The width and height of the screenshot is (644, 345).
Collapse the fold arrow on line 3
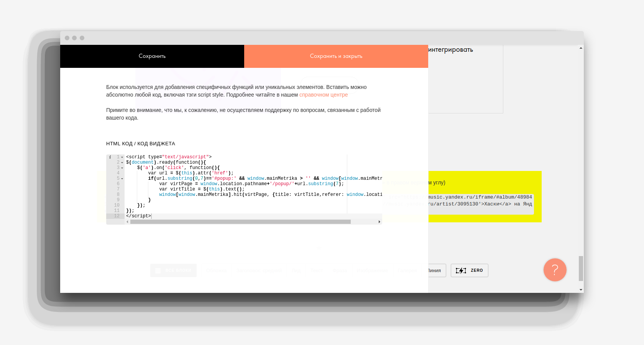(x=122, y=168)
